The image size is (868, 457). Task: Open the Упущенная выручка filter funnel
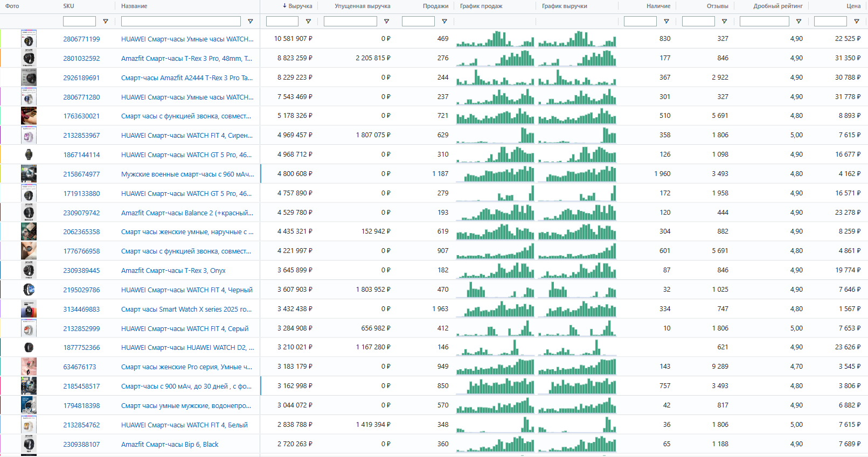pos(386,22)
